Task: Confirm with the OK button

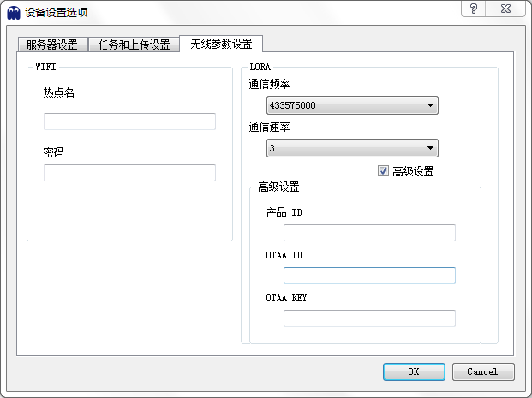Action: (414, 372)
